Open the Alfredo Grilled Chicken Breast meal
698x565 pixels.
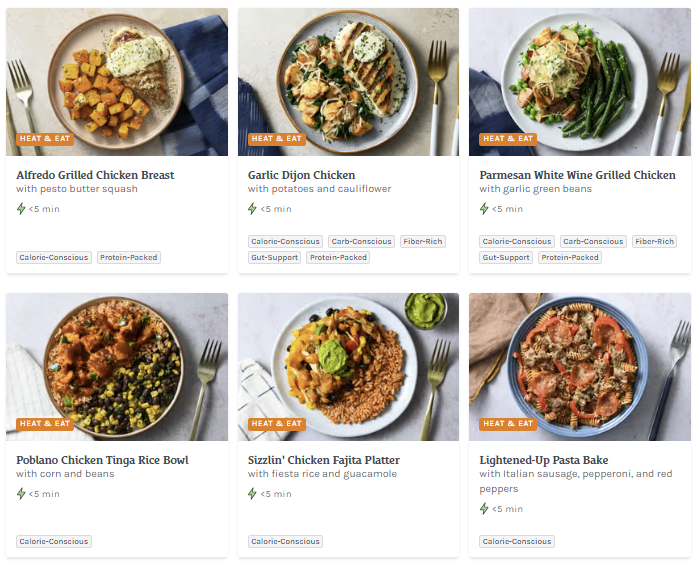95,175
